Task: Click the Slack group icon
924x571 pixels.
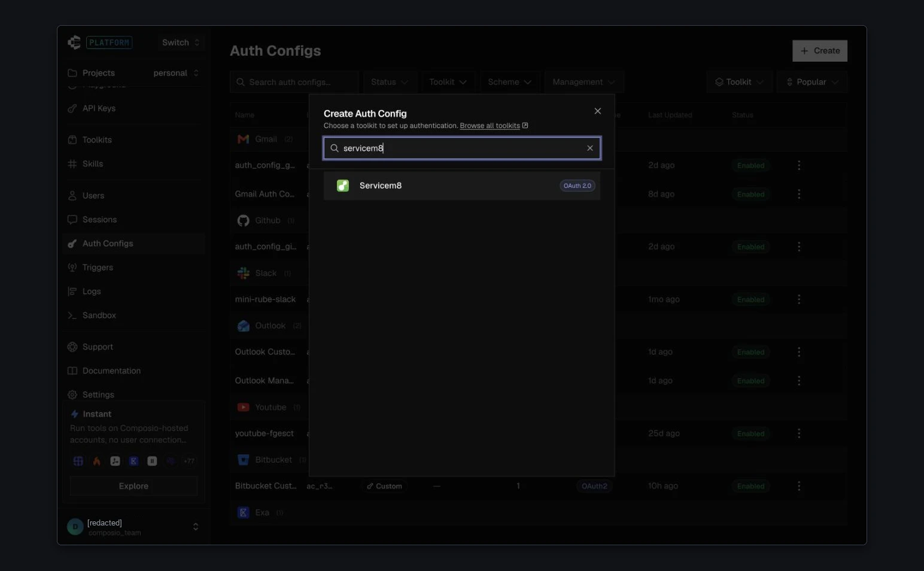Action: [x=243, y=273]
